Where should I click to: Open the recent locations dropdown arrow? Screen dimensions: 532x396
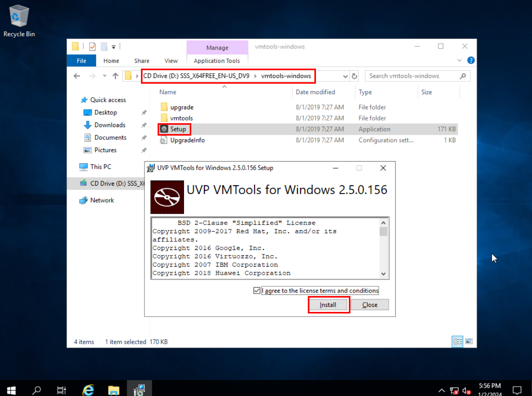[x=105, y=76]
